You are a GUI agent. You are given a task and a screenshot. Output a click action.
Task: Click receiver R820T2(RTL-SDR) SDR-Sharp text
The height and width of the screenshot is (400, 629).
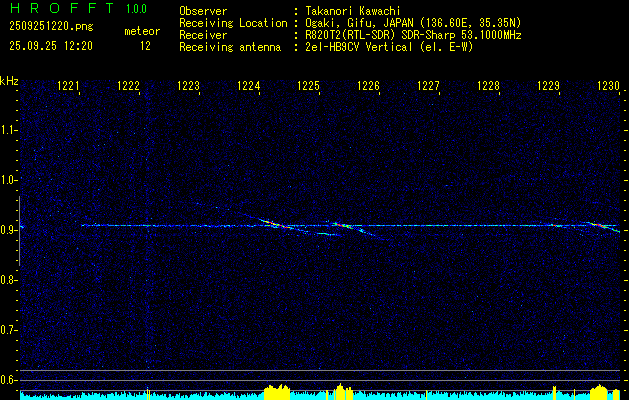tap(413, 35)
